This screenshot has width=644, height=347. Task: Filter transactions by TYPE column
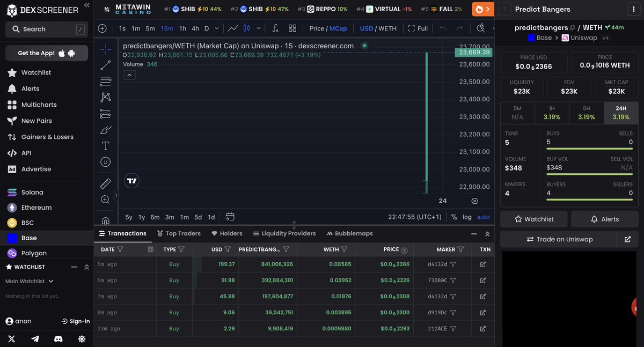(181, 249)
